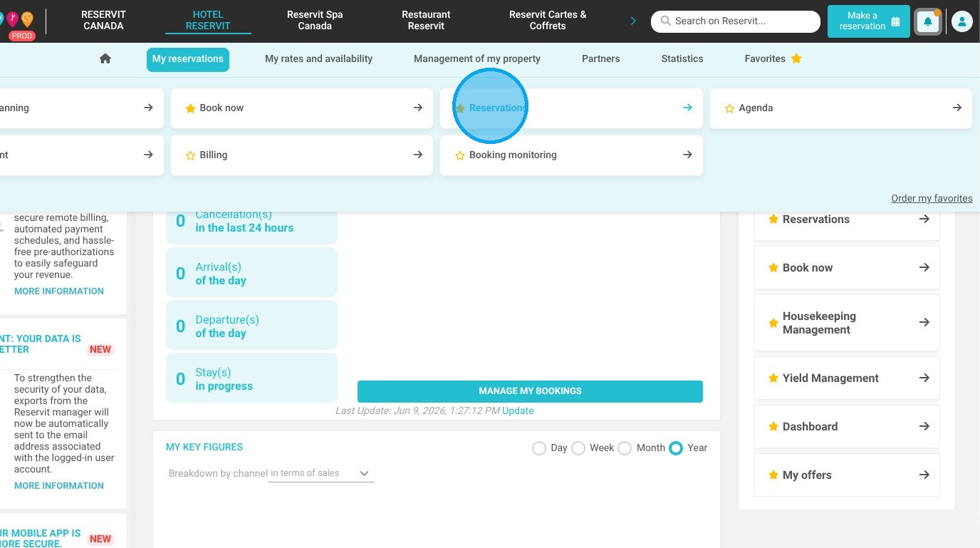Viewport: 980px width, 548px height.
Task: Click arrow of Book now favorite in sidebar
Action: coord(924,267)
